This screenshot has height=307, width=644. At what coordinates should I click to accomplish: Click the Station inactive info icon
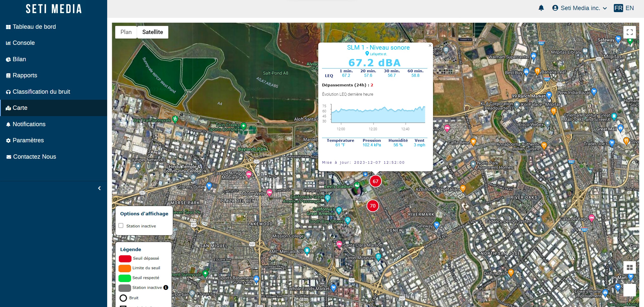tap(166, 287)
